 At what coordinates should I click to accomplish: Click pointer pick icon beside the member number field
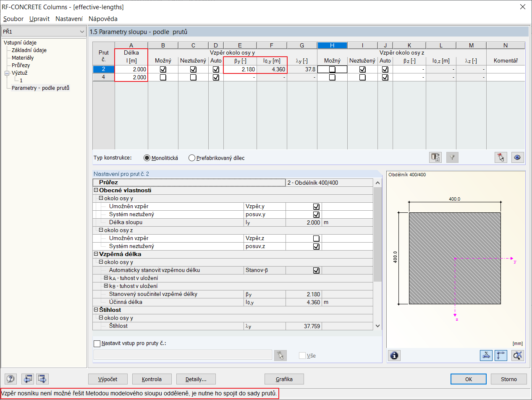(x=280, y=356)
